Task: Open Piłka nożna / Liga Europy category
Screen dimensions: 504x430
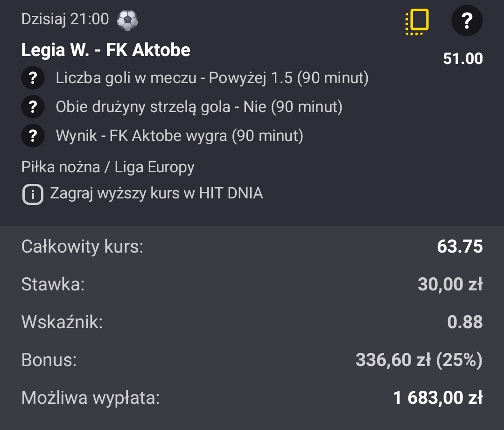Action: (x=108, y=167)
